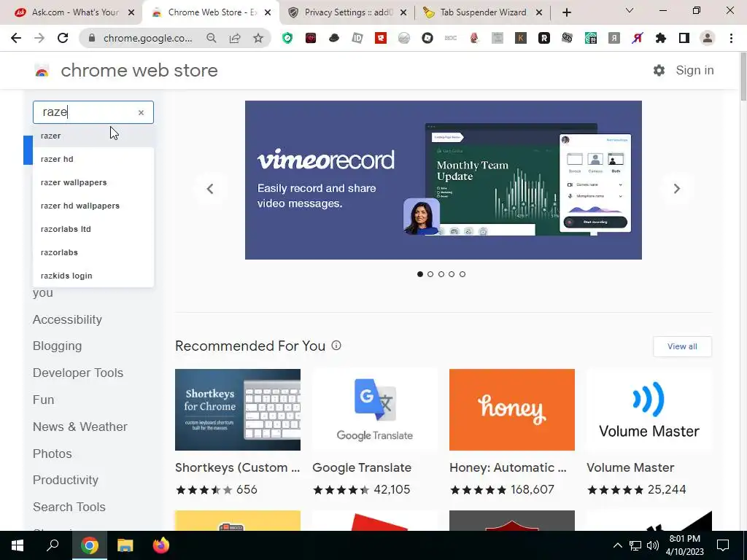The height and width of the screenshot is (560, 747).
Task: Open the Developer Tools category
Action: (x=78, y=373)
